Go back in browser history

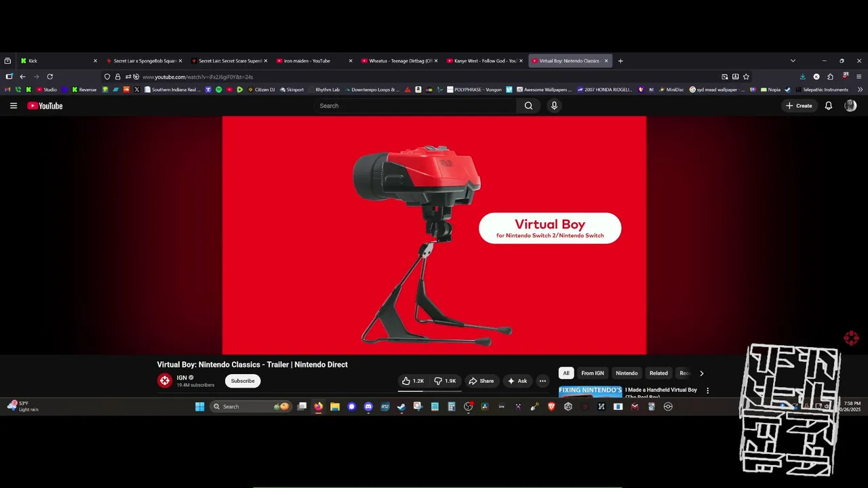[22, 77]
